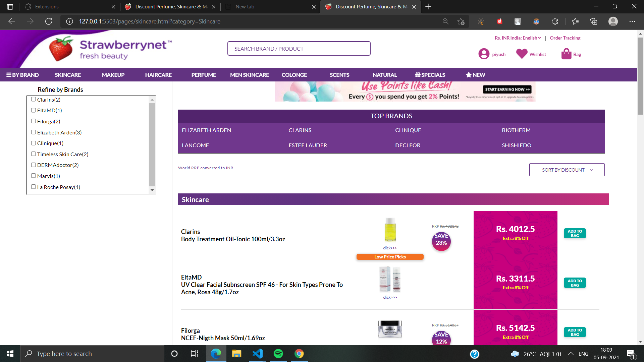Click Order Tracking link
The width and height of the screenshot is (644, 362).
tap(565, 38)
